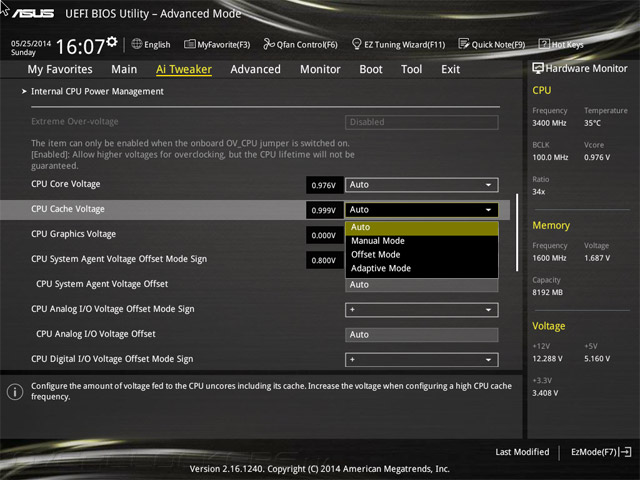
Task: Click 5.160 V reading
Action: (597, 358)
